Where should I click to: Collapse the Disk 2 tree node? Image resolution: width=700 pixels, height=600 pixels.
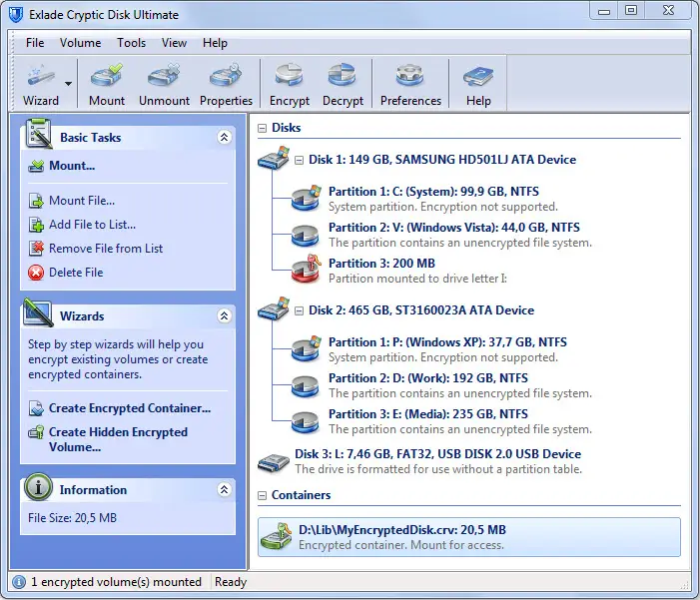point(300,310)
